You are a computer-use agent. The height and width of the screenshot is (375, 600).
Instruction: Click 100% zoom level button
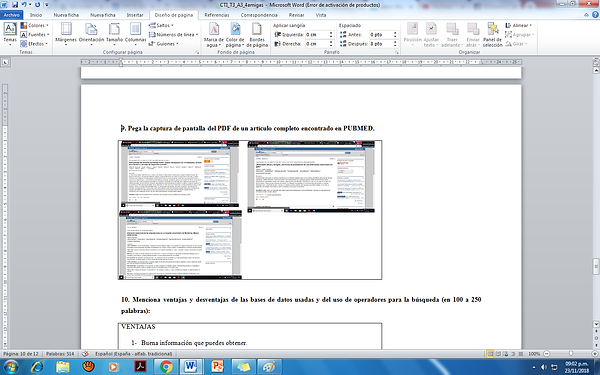[x=534, y=354]
